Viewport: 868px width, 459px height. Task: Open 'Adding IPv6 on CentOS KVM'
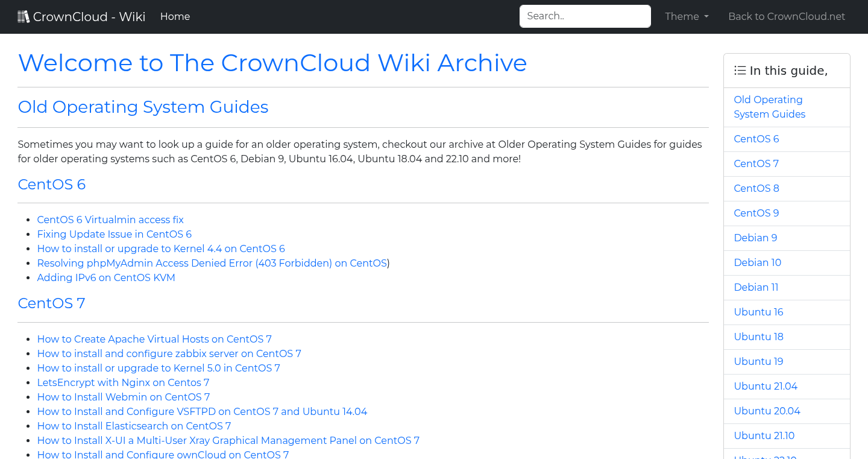click(106, 277)
